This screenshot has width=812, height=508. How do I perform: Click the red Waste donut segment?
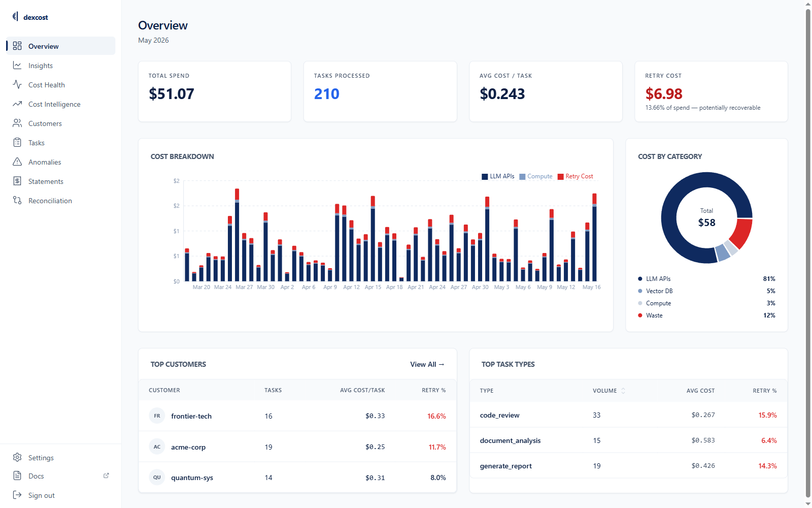point(742,233)
